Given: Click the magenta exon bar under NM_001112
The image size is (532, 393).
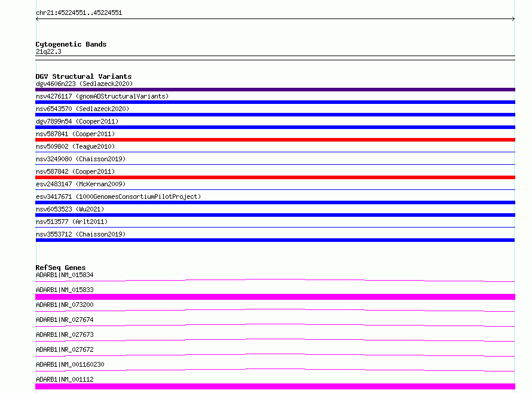Looking at the screenshot, I should point(275,386).
